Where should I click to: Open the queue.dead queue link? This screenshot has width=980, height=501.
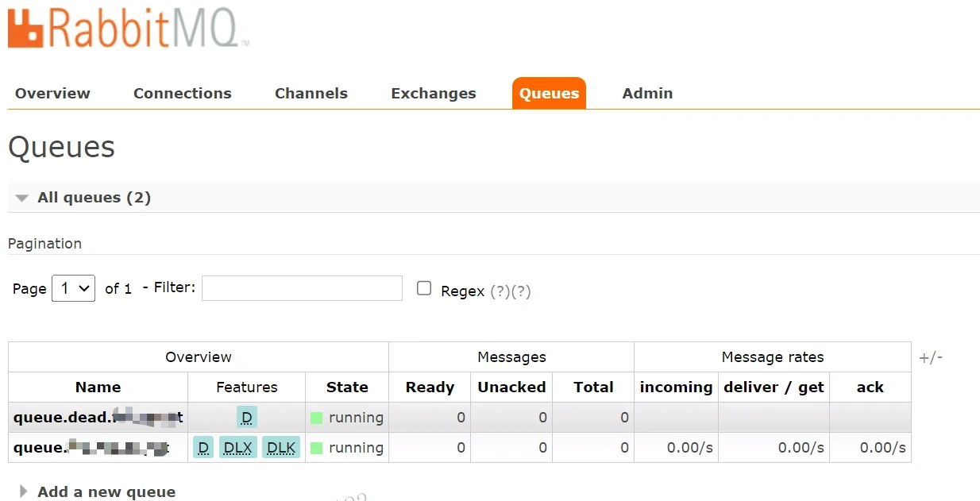[x=97, y=418]
